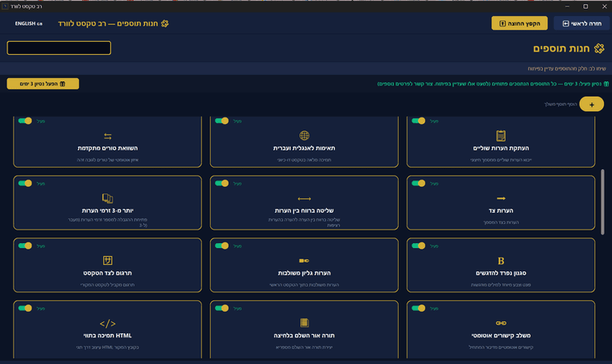Viewport: 612px width, 364px height.
Task: Open the Torah Or click-completion plugin card
Action: (304, 330)
